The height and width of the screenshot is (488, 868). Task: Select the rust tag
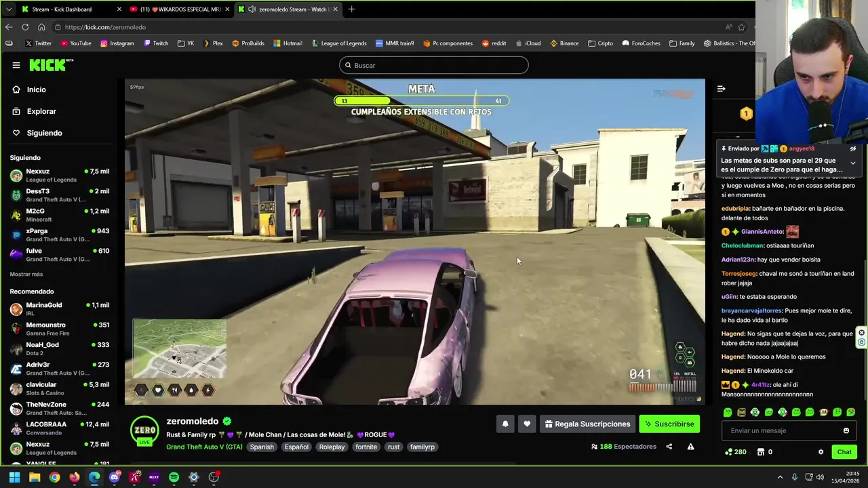pos(394,447)
